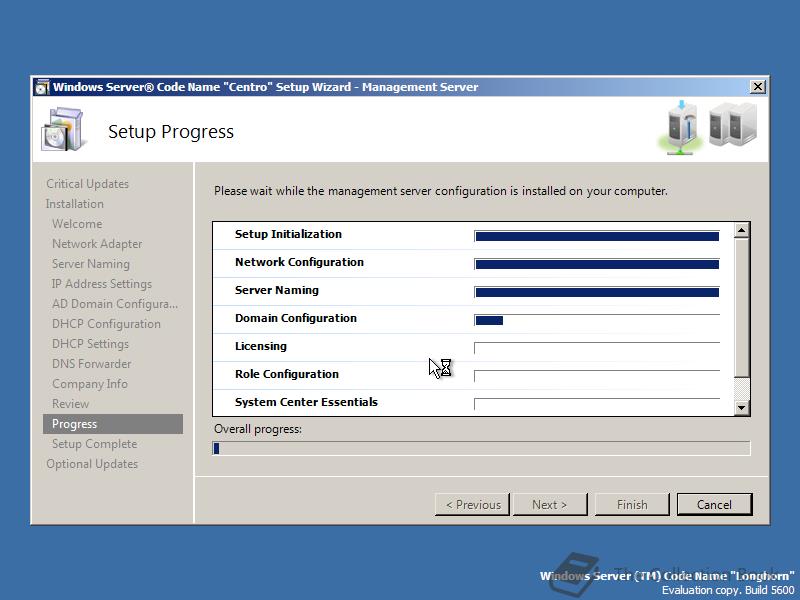Click the management server icon with blue arrow
This screenshot has width=800, height=600.
point(681,128)
